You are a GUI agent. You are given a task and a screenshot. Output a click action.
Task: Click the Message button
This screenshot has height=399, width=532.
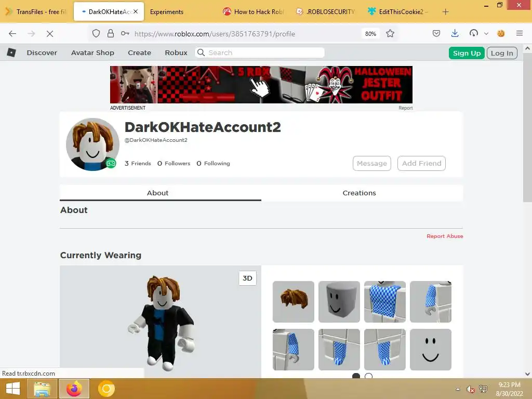[372, 163]
